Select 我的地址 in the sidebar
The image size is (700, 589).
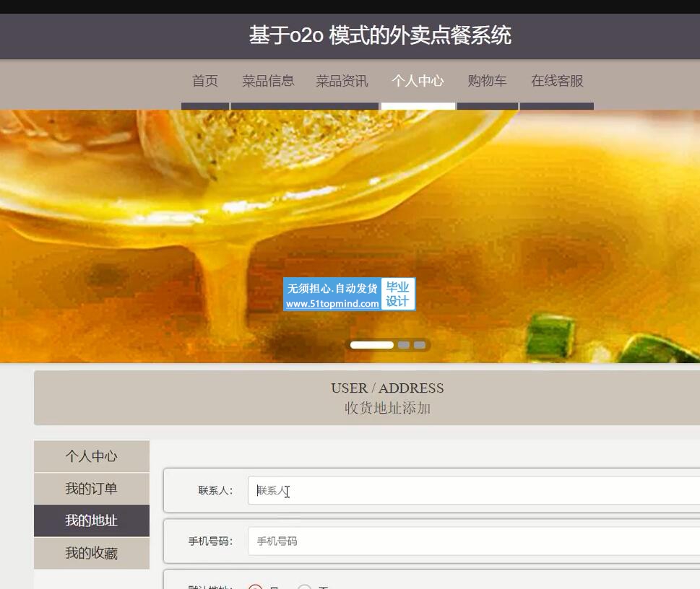click(x=92, y=520)
